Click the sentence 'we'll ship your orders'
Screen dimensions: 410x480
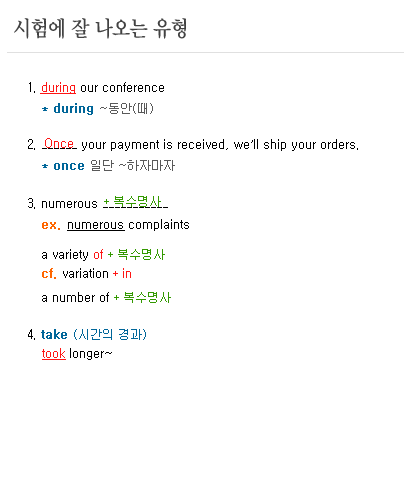(x=295, y=145)
